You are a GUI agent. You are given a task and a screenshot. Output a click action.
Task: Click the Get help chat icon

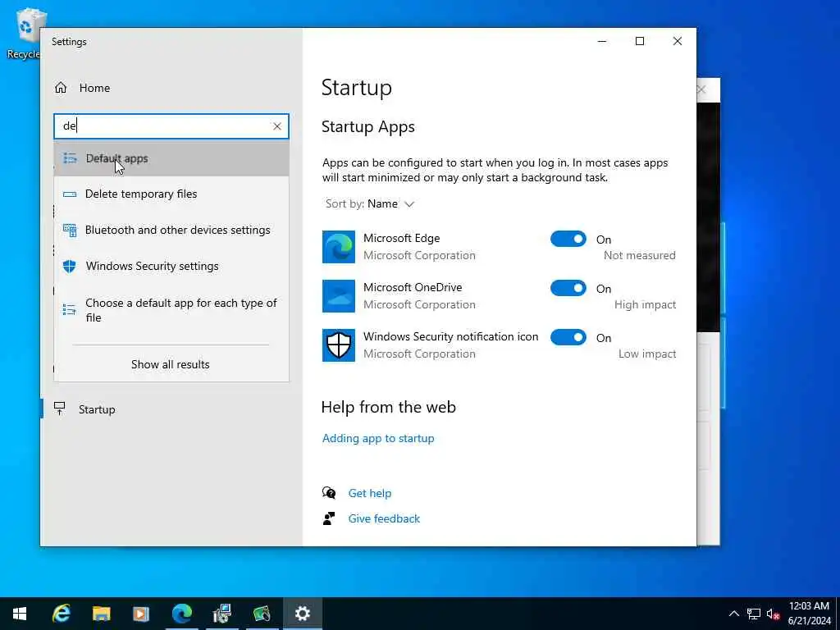[329, 493]
